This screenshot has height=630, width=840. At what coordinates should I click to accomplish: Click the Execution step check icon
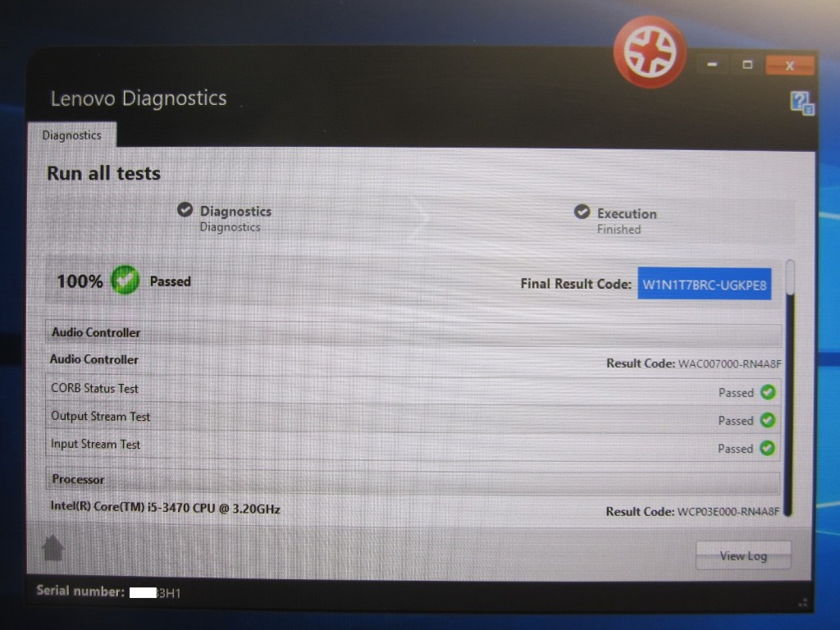pos(582,212)
